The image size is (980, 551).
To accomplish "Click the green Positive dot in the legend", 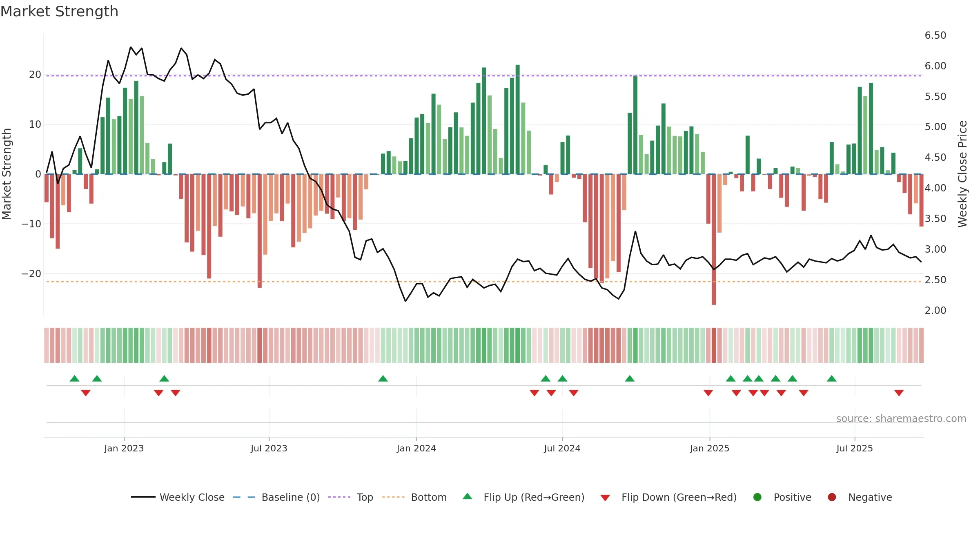I will point(757,497).
